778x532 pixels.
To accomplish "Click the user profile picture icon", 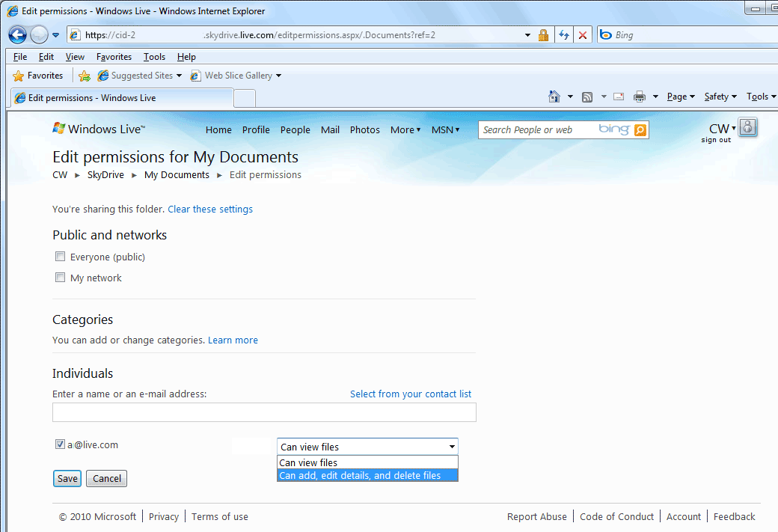I will click(748, 127).
